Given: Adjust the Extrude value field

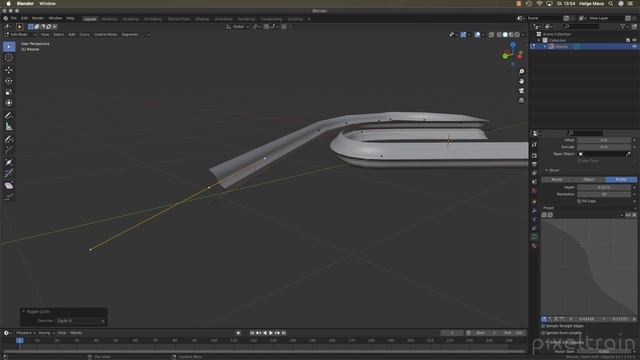Looking at the screenshot, I should point(604,147).
